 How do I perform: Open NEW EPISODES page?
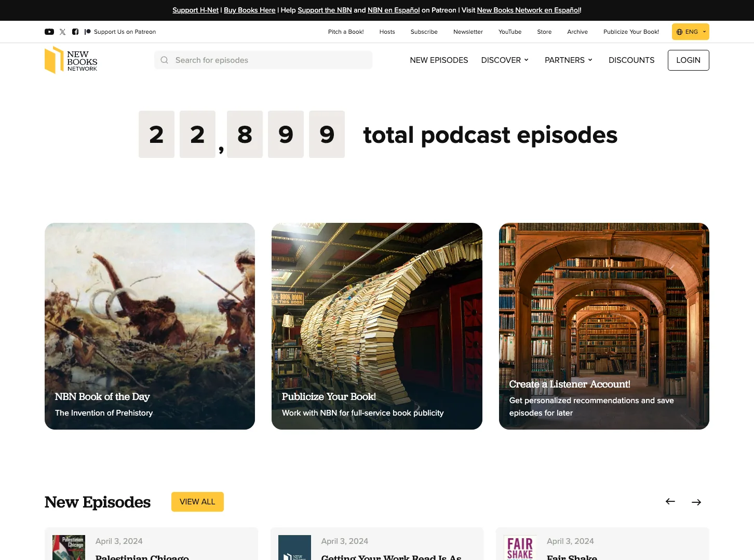coord(439,60)
